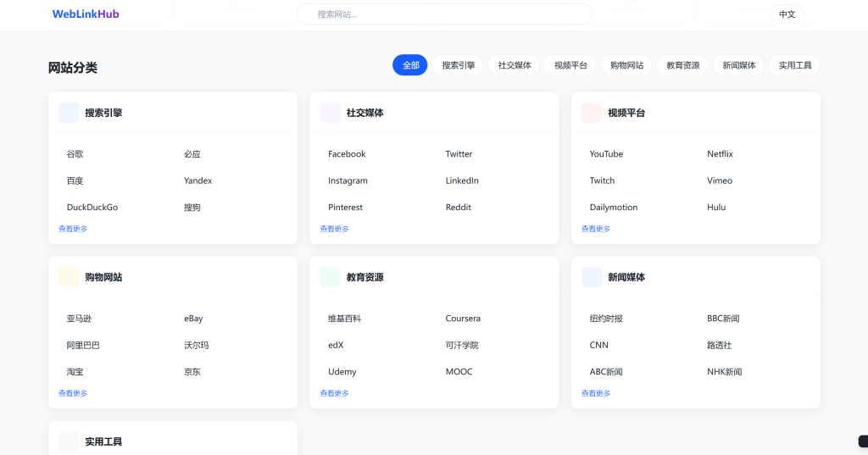Focus the 搜索网站 search field
Viewport: 868px width, 455px height.
click(x=444, y=14)
